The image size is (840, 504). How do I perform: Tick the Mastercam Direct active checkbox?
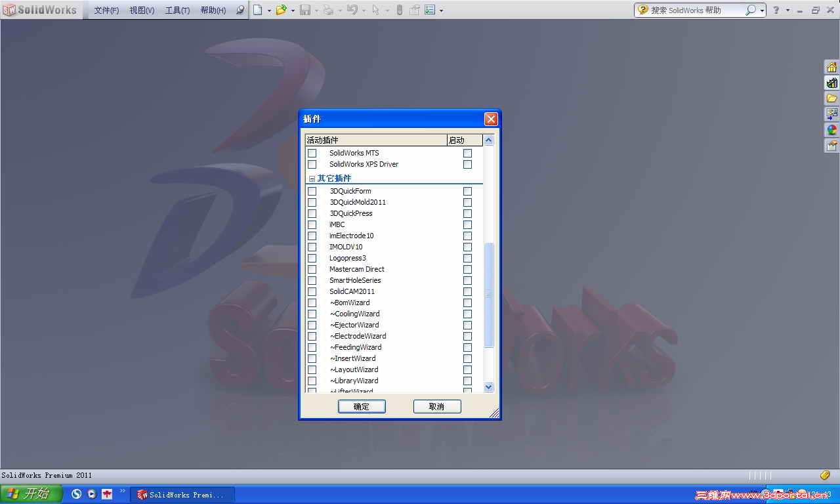[312, 269]
